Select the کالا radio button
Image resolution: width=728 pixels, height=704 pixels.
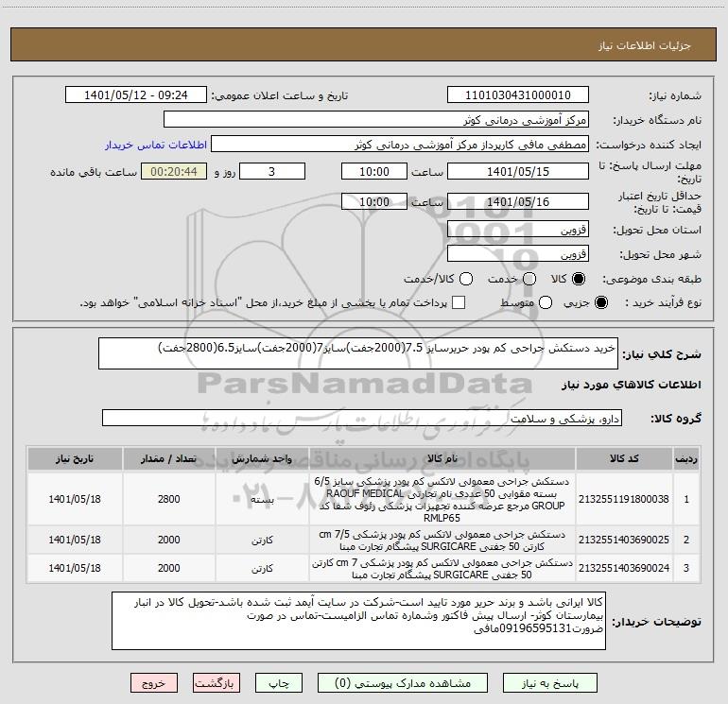(579, 279)
